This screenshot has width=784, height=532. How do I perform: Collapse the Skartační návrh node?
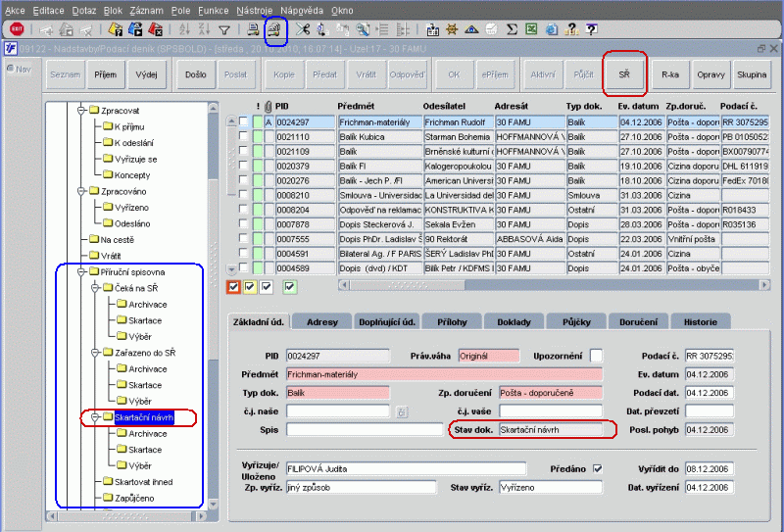click(95, 417)
